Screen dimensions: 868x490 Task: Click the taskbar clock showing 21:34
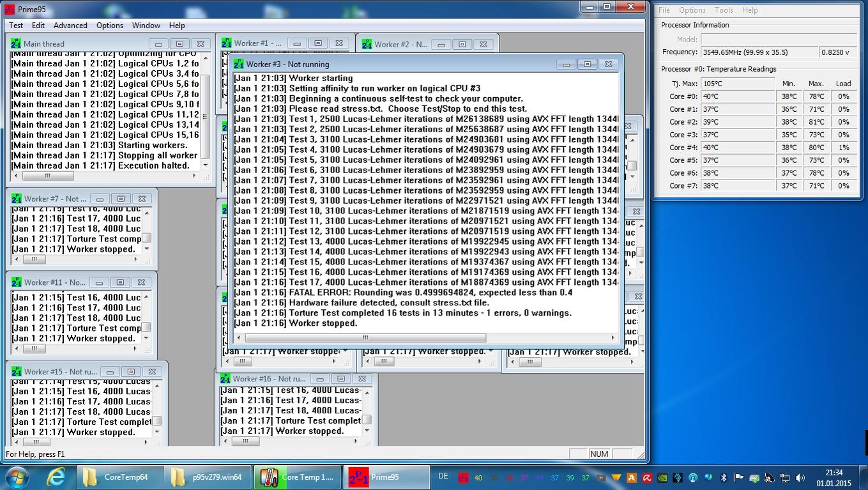(x=834, y=478)
